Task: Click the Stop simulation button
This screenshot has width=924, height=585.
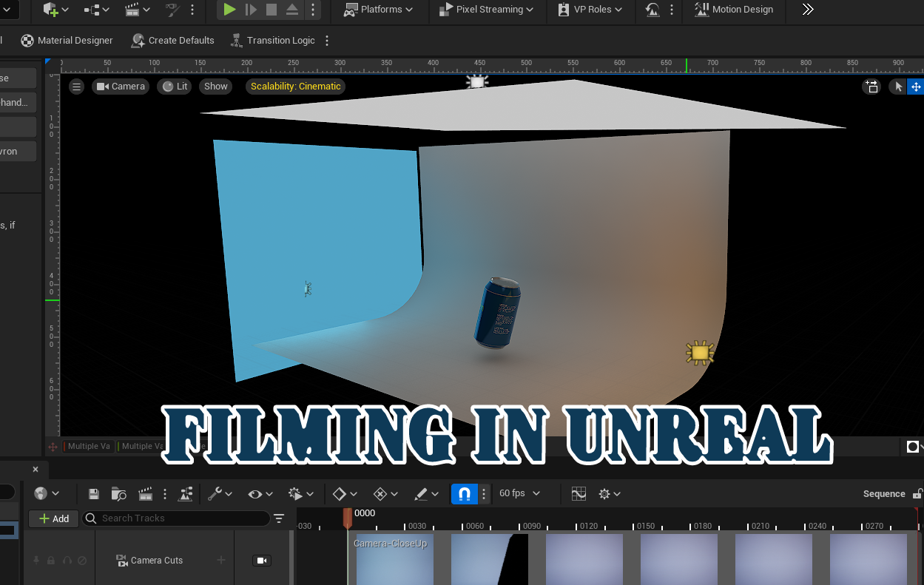Action: (272, 10)
